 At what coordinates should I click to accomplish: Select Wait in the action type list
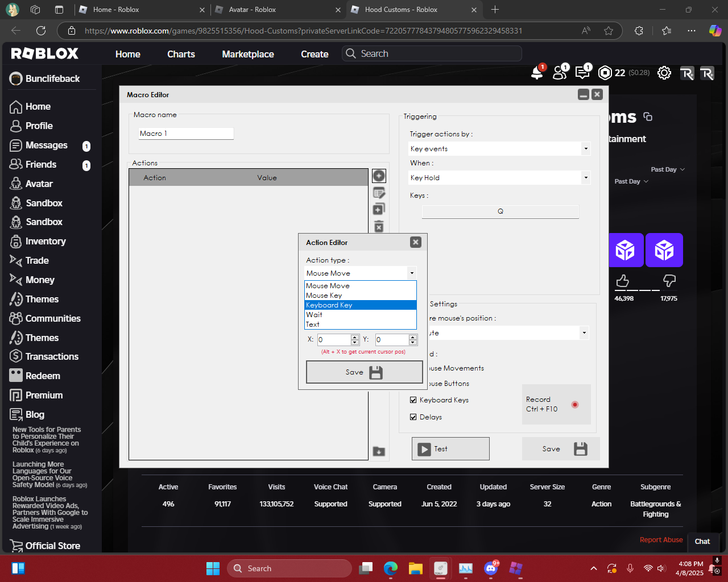pos(315,315)
